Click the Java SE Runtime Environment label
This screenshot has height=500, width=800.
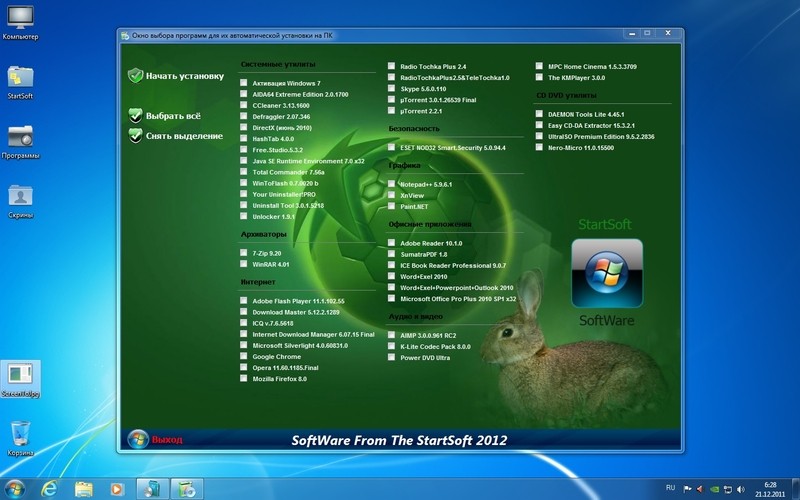(x=308, y=161)
